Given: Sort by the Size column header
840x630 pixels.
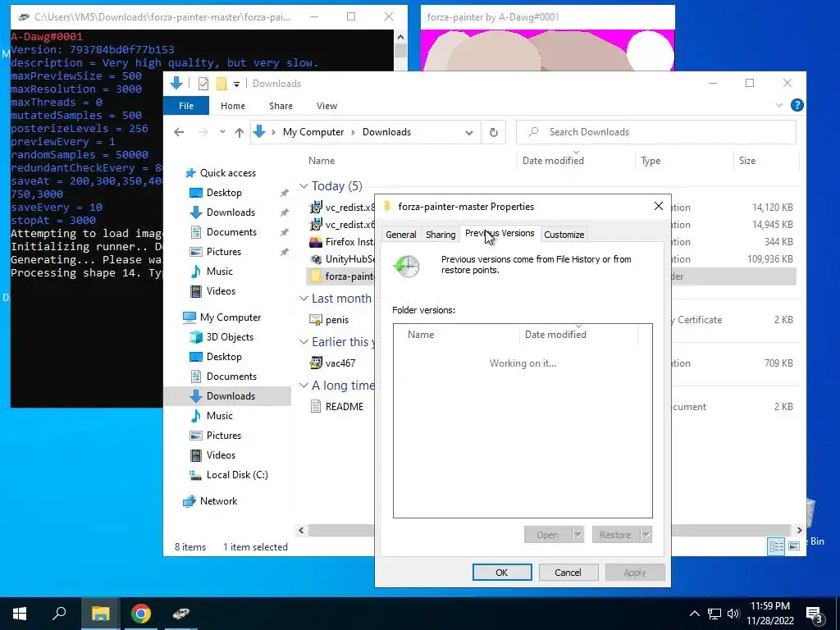Looking at the screenshot, I should (x=746, y=161).
